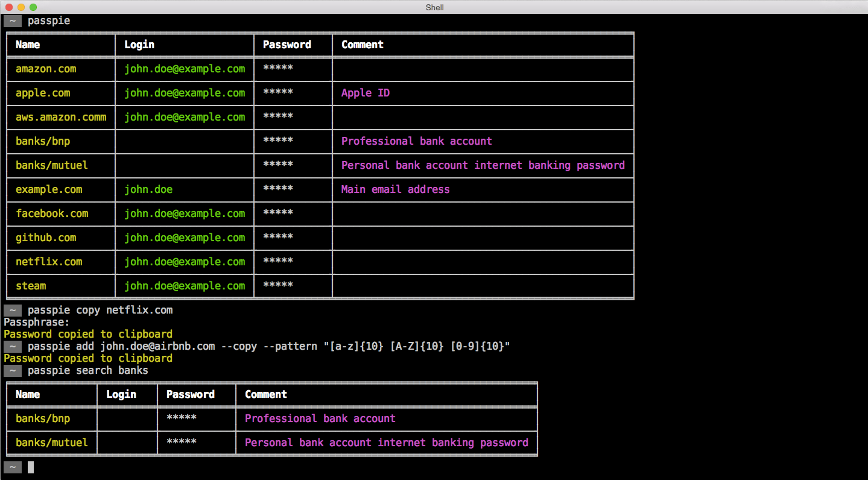Screen dimensions: 868x480
Task: Click Personal bank account comment in full table
Action: tap(483, 165)
